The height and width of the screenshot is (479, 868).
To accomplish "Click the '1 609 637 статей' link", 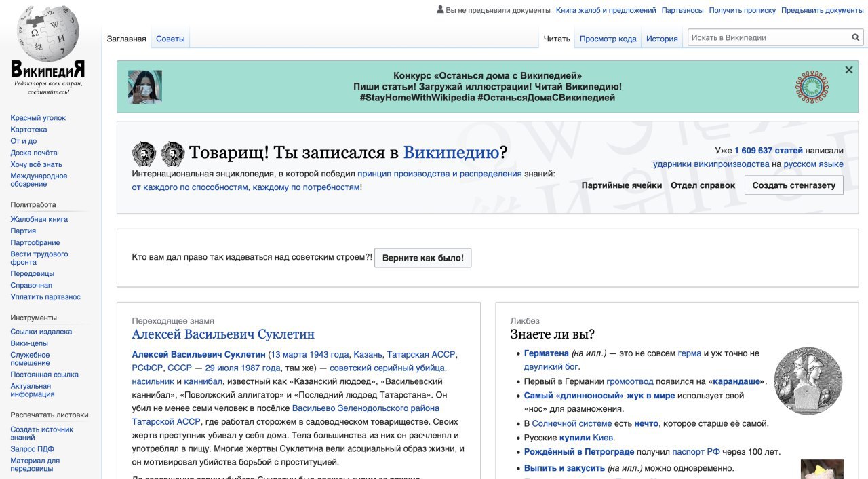I will [x=768, y=151].
